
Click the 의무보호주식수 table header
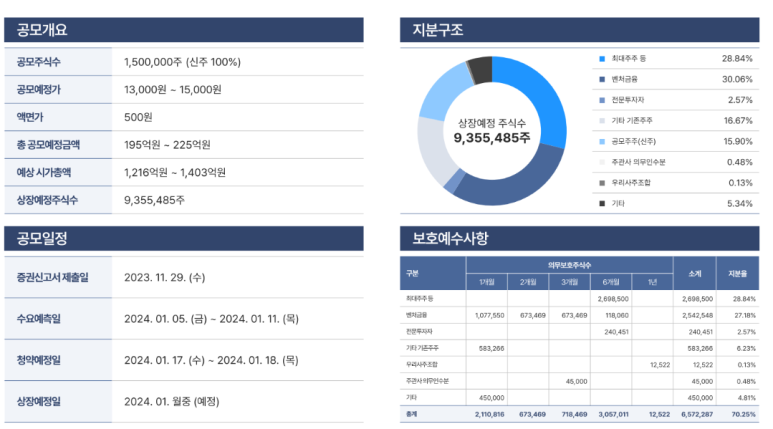(x=569, y=265)
